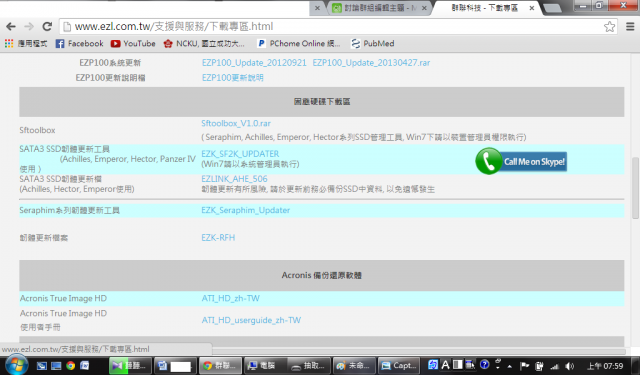Download EZP100_Update_20120921 file
Viewport: 640px width, 375px height.
[x=254, y=62]
